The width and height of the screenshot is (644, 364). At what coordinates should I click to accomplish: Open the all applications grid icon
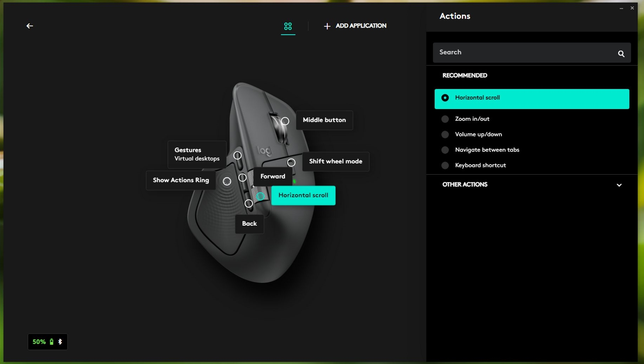click(x=288, y=26)
